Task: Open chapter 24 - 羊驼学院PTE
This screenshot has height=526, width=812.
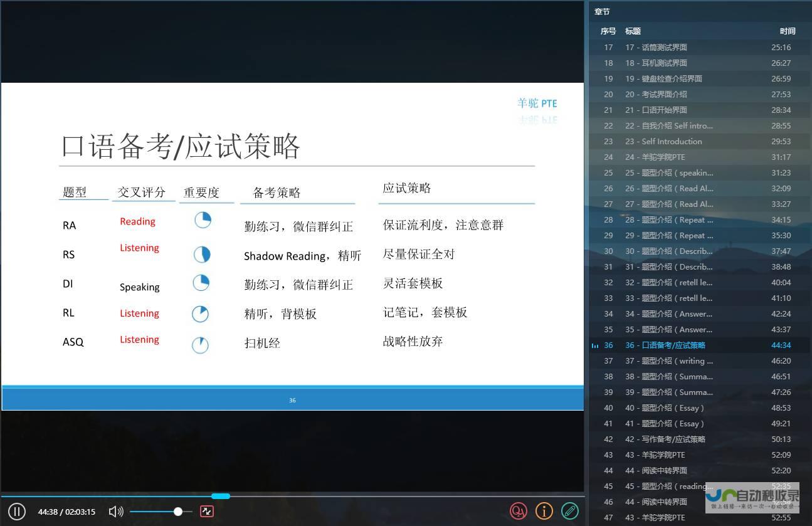Action: tap(699, 157)
